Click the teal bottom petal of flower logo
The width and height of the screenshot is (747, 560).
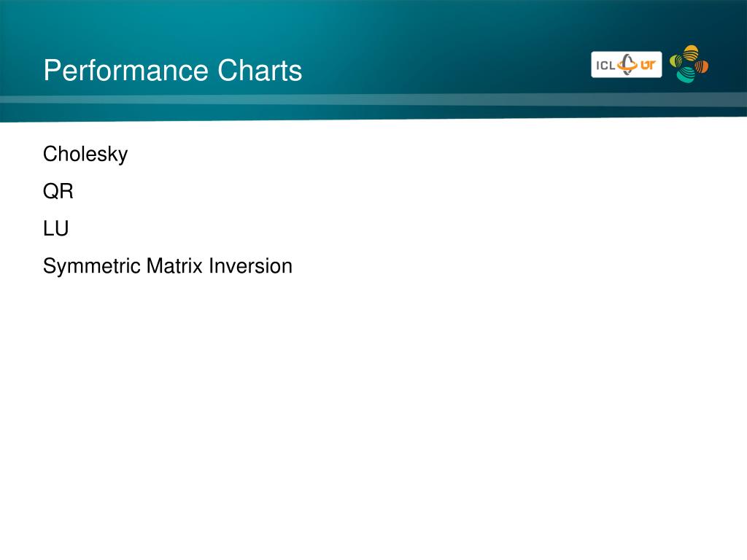point(686,76)
